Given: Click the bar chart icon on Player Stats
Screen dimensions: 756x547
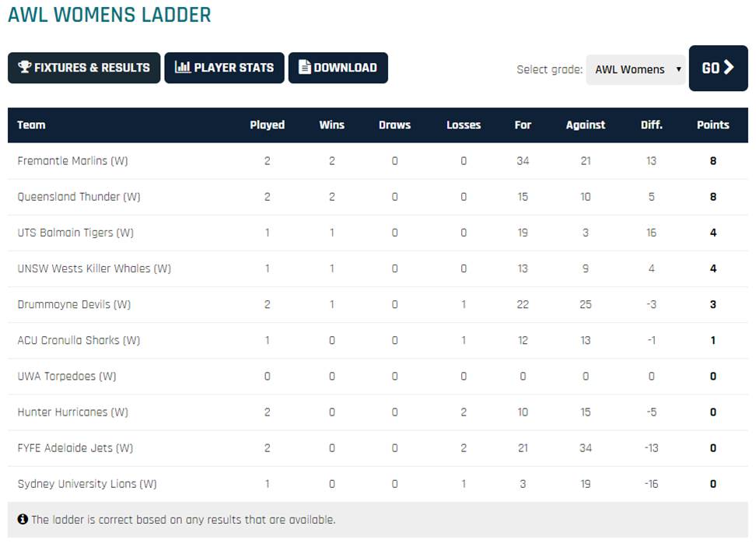Looking at the screenshot, I should (182, 67).
